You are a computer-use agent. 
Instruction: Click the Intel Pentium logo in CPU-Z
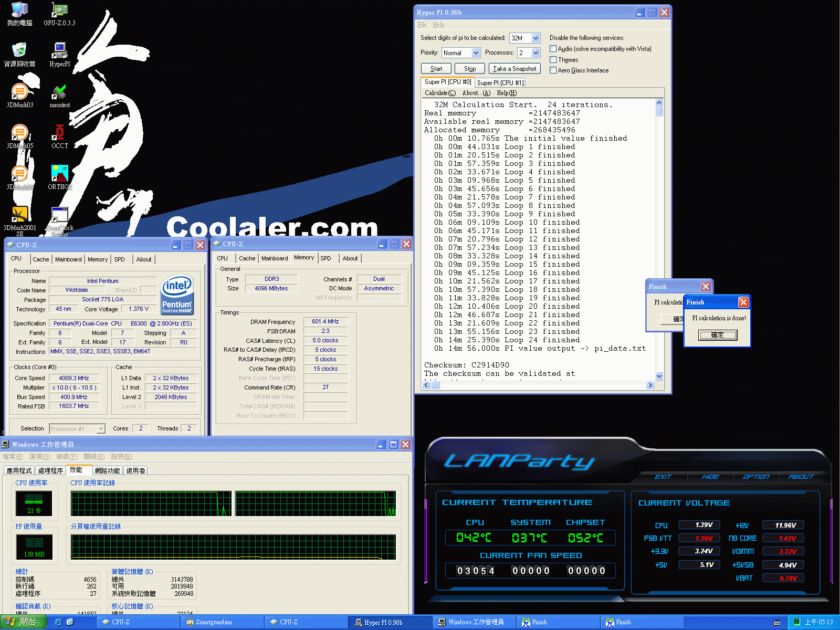pos(177,295)
